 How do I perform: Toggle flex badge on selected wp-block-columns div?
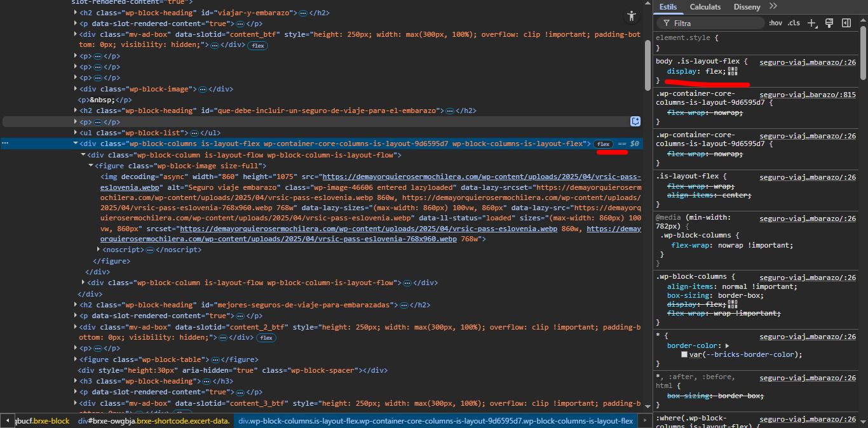[604, 144]
